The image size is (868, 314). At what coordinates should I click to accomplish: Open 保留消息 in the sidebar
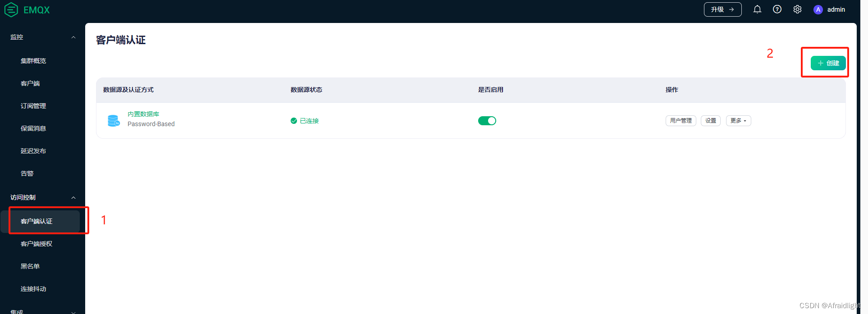coord(33,128)
